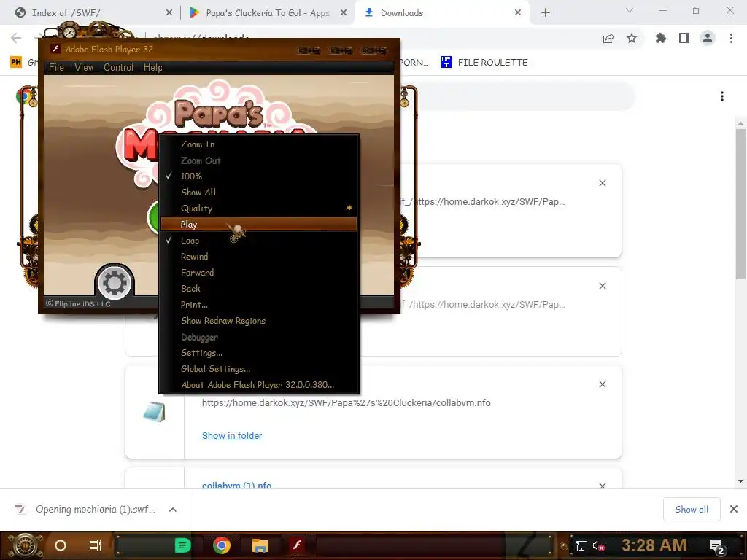The height and width of the screenshot is (560, 747).
Task: Click the FILE ROULETTE bookmark icon
Action: pyautogui.click(x=446, y=62)
